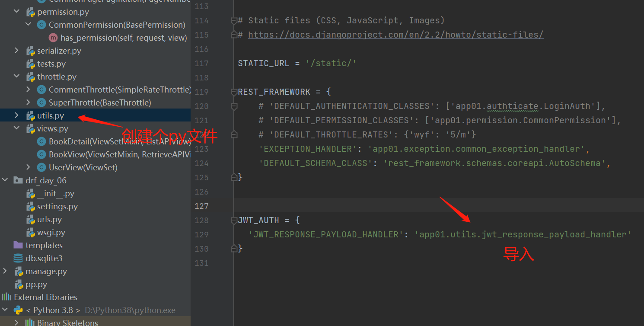The height and width of the screenshot is (326, 644).
Task: Click line number 127 in gutter
Action: (x=201, y=206)
